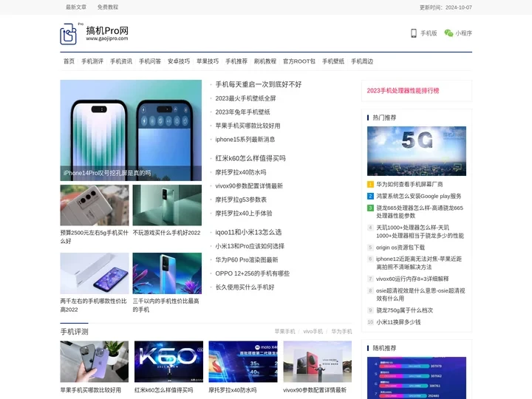This screenshot has height=399, width=532.
Task: Open OPPO 12+256的手机有哪些 link
Action: 253,273
